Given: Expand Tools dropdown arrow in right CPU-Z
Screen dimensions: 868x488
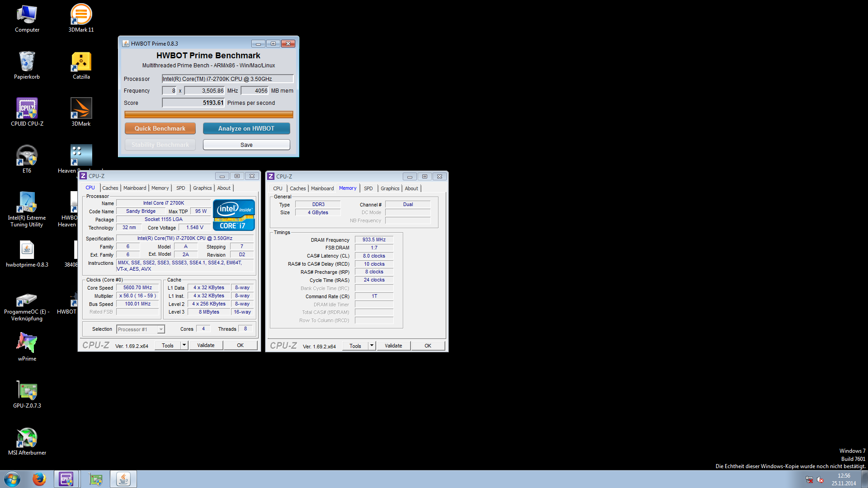Looking at the screenshot, I should (x=372, y=346).
